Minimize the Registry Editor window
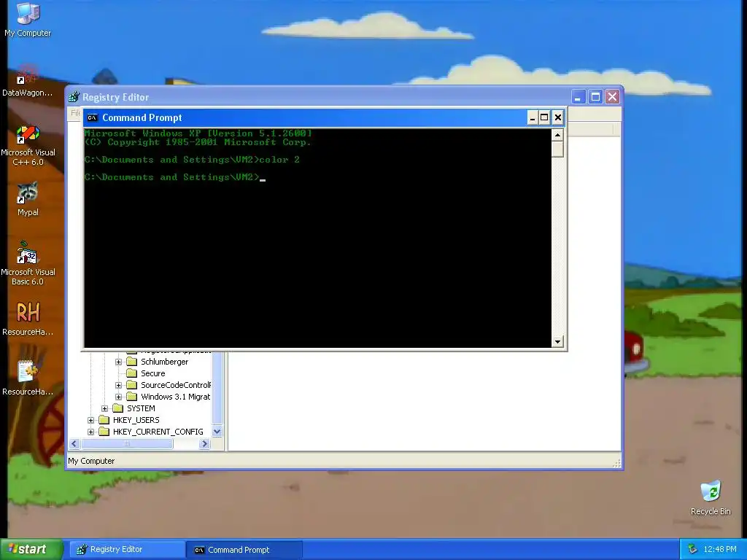The width and height of the screenshot is (747, 560). [578, 97]
